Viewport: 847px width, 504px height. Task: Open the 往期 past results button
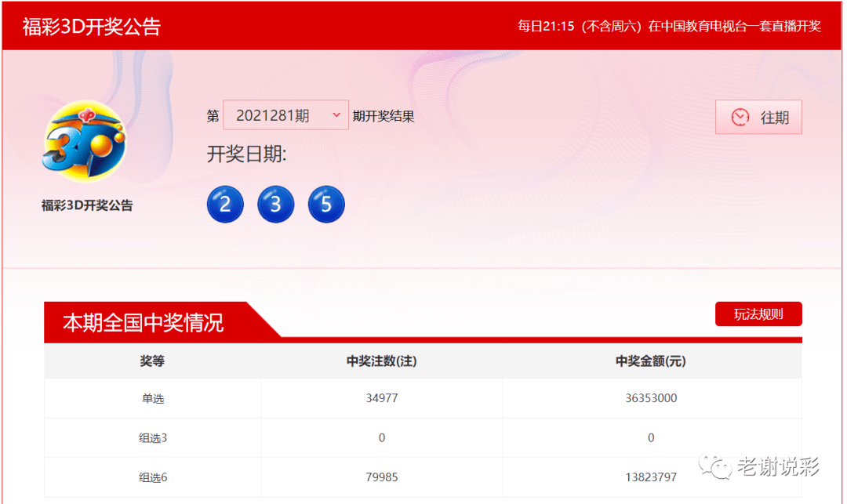pyautogui.click(x=758, y=117)
